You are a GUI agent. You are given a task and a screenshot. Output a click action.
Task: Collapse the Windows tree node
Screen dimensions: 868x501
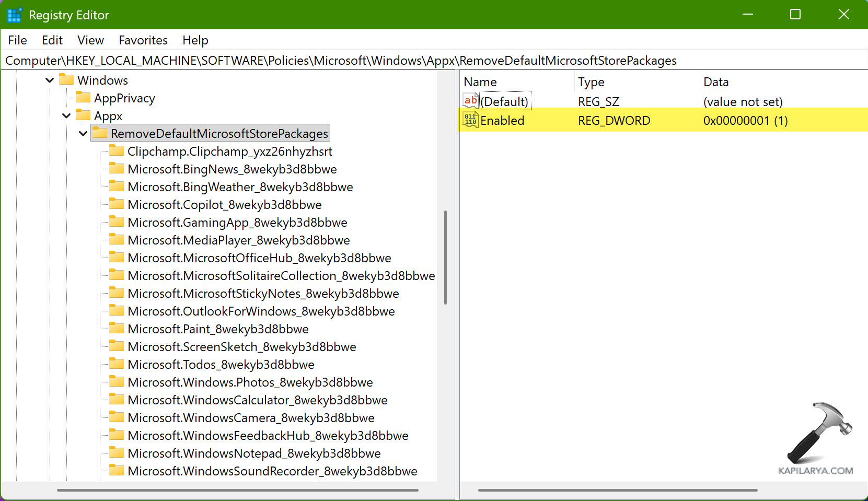click(50, 80)
